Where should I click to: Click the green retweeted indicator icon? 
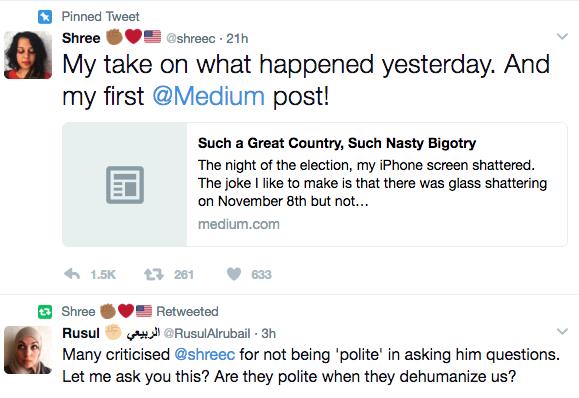coord(45,312)
